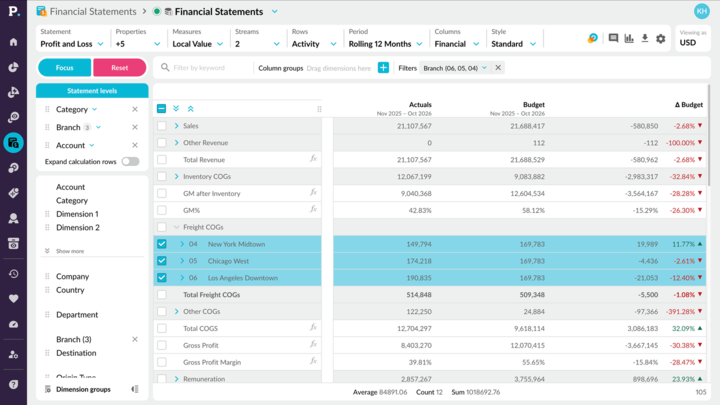
Task: Open the settings gear icon
Action: pos(660,39)
